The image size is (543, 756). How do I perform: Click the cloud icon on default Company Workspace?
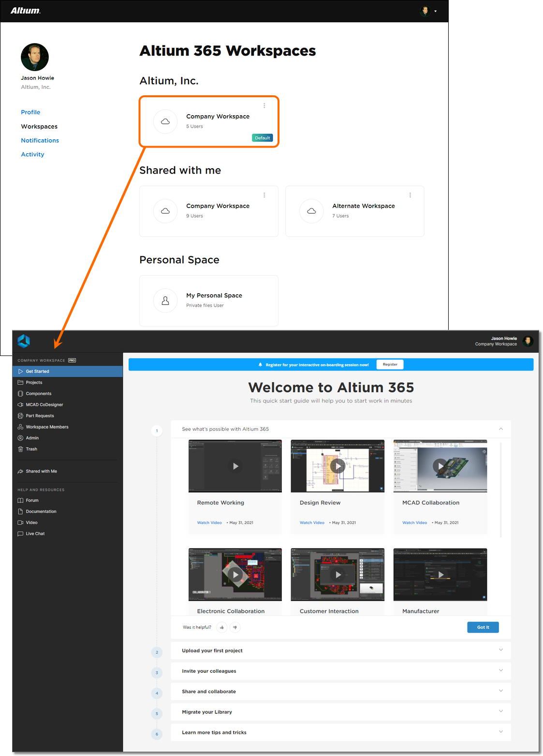click(165, 121)
